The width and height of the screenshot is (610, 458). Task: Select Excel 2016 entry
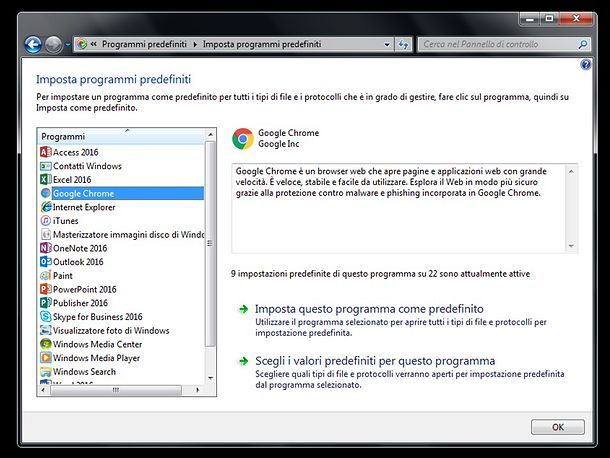coord(72,179)
